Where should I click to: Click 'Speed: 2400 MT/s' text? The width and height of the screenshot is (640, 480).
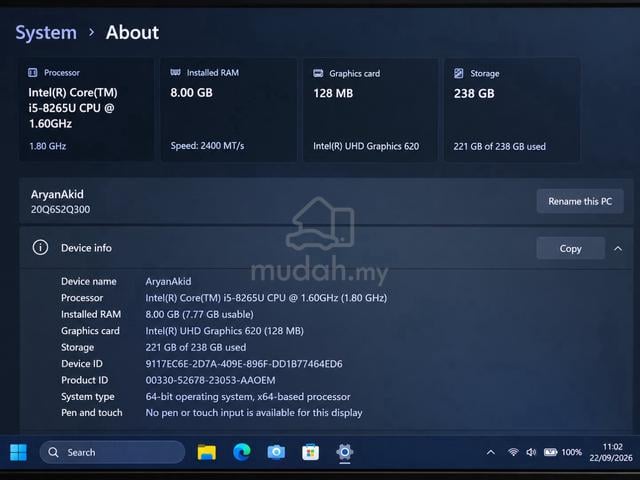click(207, 146)
